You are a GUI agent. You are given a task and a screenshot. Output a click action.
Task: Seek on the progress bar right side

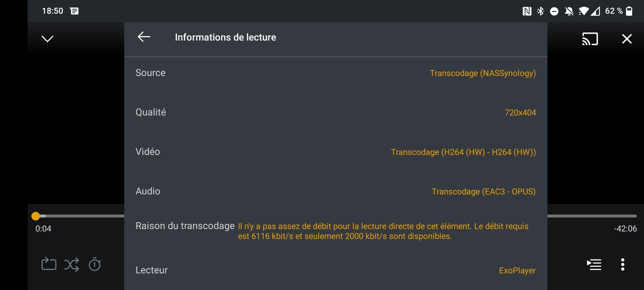tap(592, 216)
